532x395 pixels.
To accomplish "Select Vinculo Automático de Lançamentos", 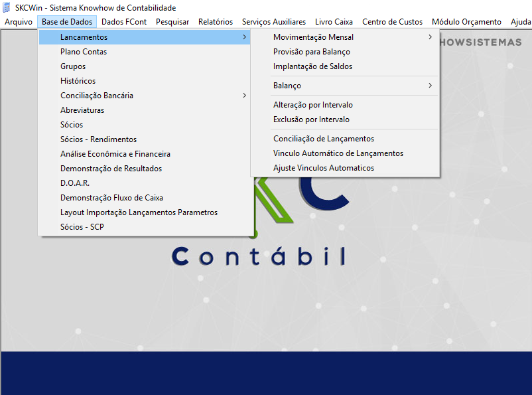I will tap(338, 153).
